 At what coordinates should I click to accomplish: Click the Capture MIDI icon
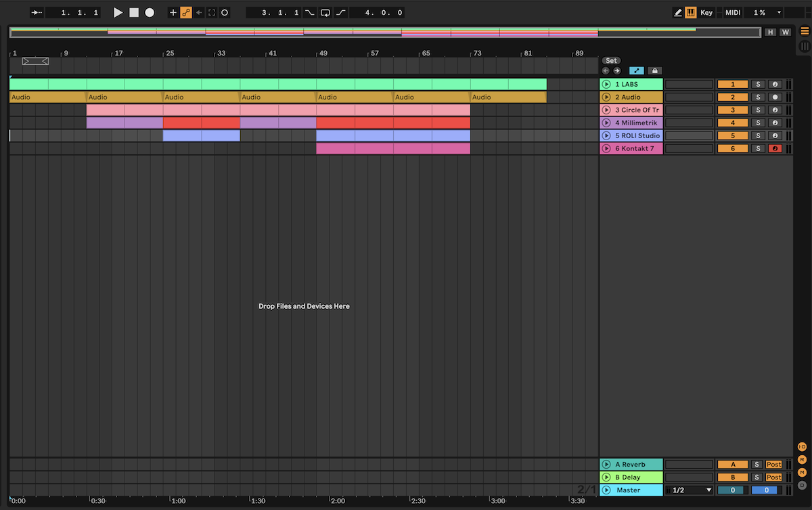pos(212,12)
